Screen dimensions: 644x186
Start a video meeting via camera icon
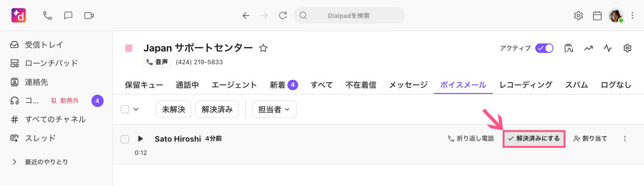[89, 16]
